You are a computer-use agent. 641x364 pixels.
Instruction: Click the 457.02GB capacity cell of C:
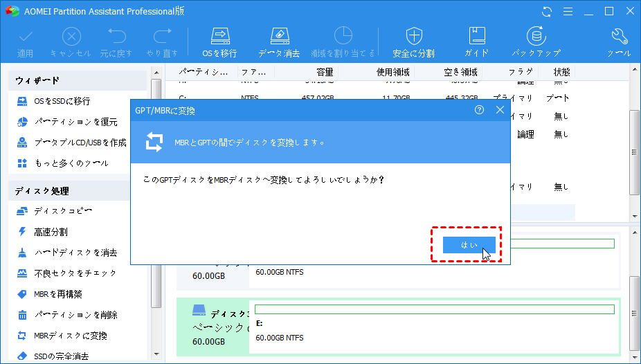tap(318, 98)
